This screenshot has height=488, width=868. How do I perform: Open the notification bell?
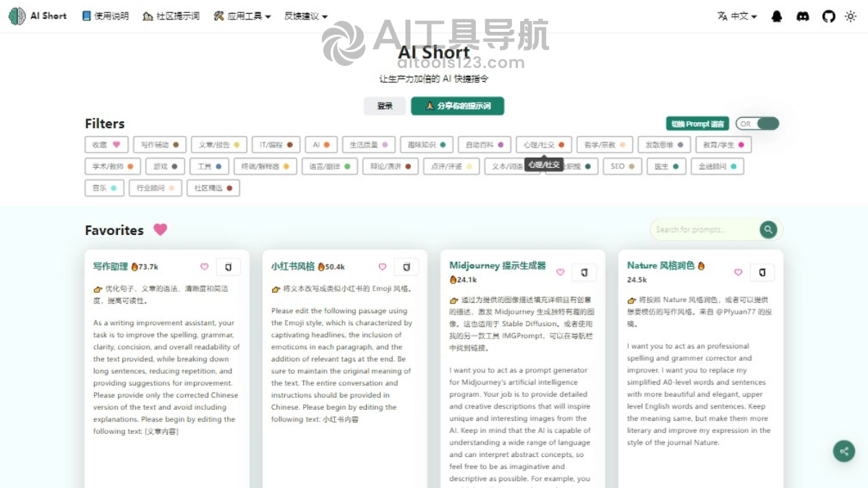pyautogui.click(x=777, y=16)
